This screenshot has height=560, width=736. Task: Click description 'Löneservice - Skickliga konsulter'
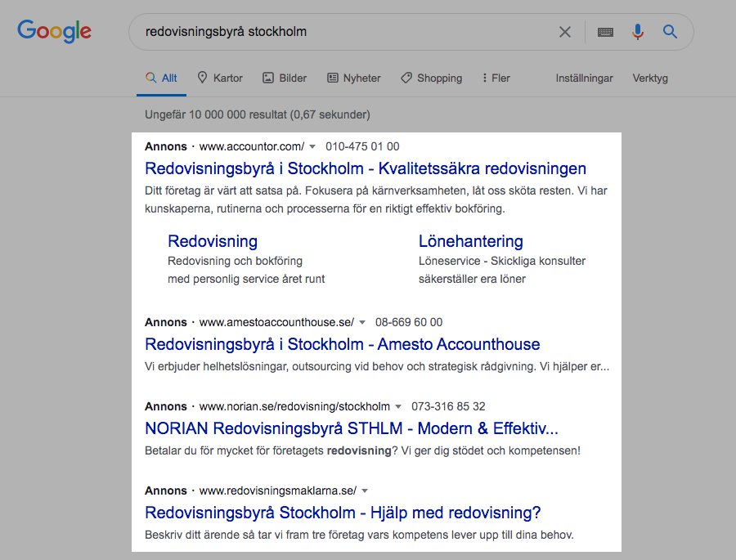[502, 261]
